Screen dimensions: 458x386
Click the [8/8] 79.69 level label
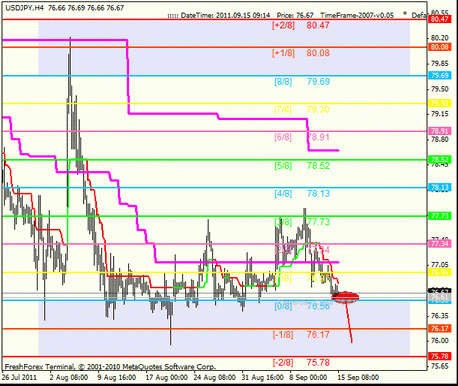pos(302,82)
